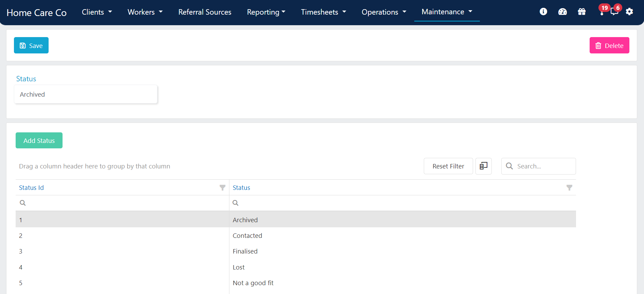Select the Archived row
644x294 pixels.
pyautogui.click(x=296, y=219)
